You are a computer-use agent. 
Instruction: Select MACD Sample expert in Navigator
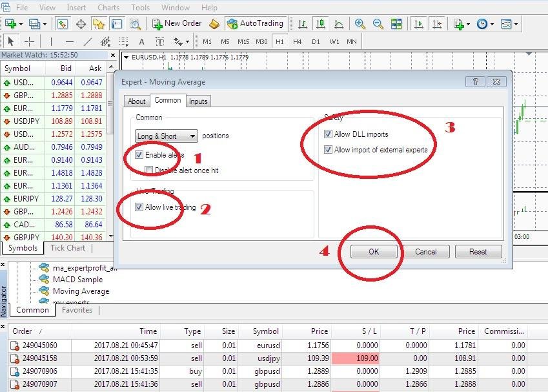tap(78, 280)
